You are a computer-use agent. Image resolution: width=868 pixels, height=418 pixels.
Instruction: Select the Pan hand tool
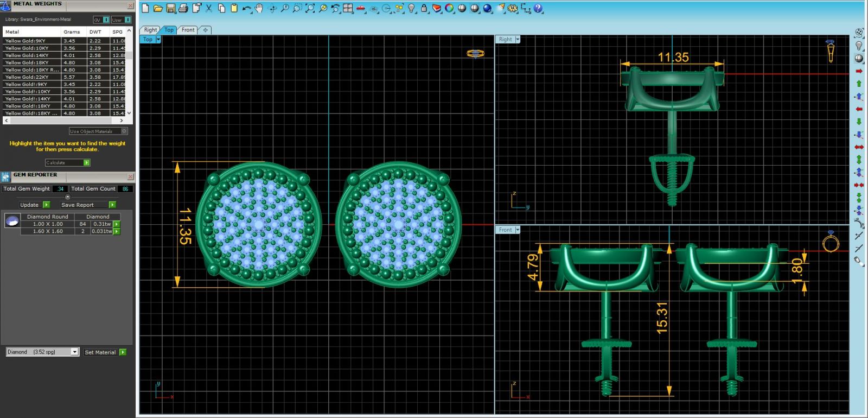tap(259, 8)
